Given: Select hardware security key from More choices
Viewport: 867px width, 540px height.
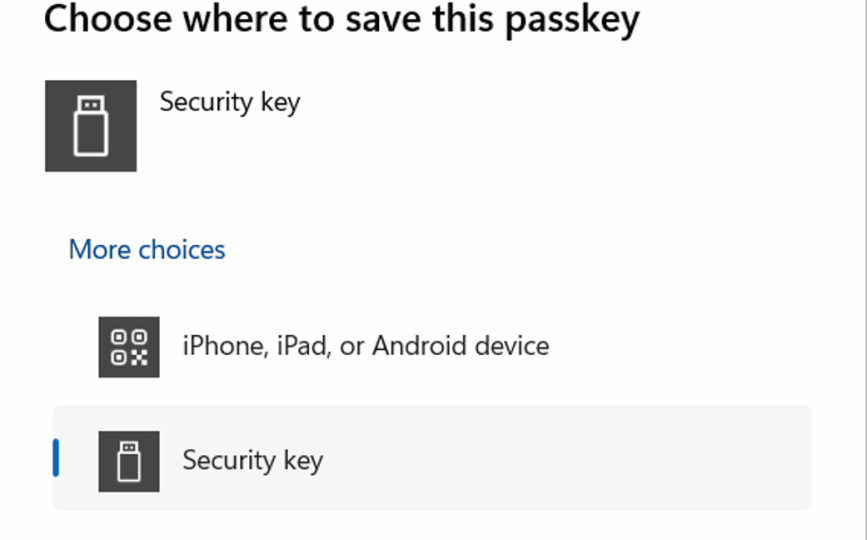Looking at the screenshot, I should click(x=252, y=461).
